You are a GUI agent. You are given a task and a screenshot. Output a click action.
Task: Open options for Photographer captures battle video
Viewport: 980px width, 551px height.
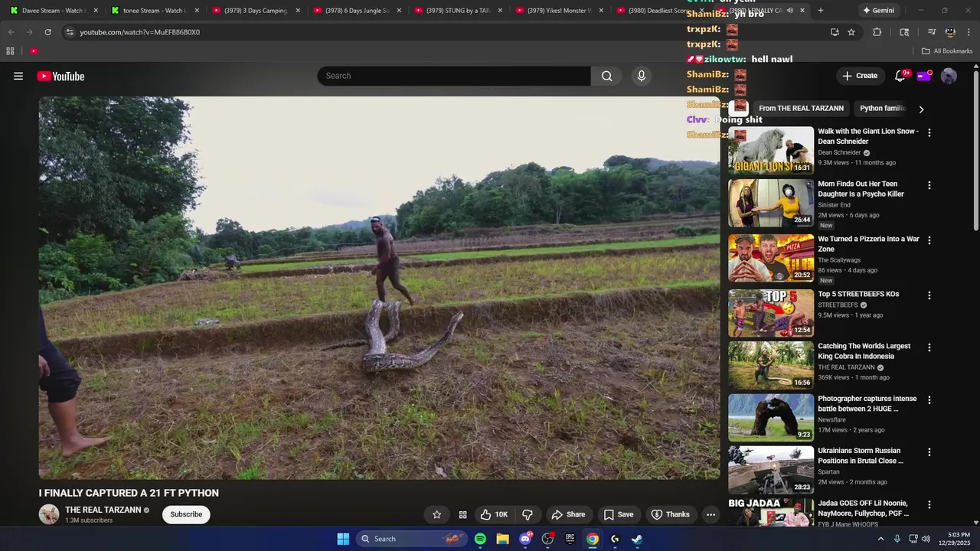(x=929, y=400)
